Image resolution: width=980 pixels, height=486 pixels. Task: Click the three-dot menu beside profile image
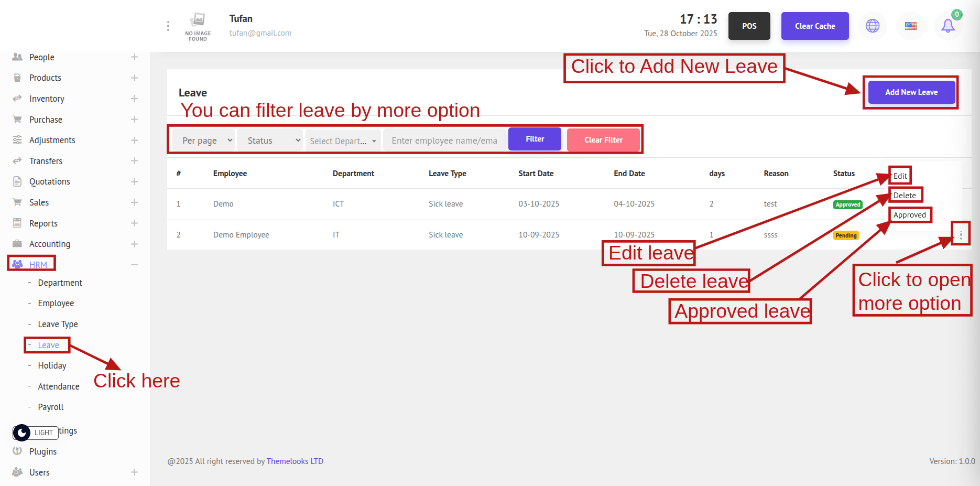(168, 26)
